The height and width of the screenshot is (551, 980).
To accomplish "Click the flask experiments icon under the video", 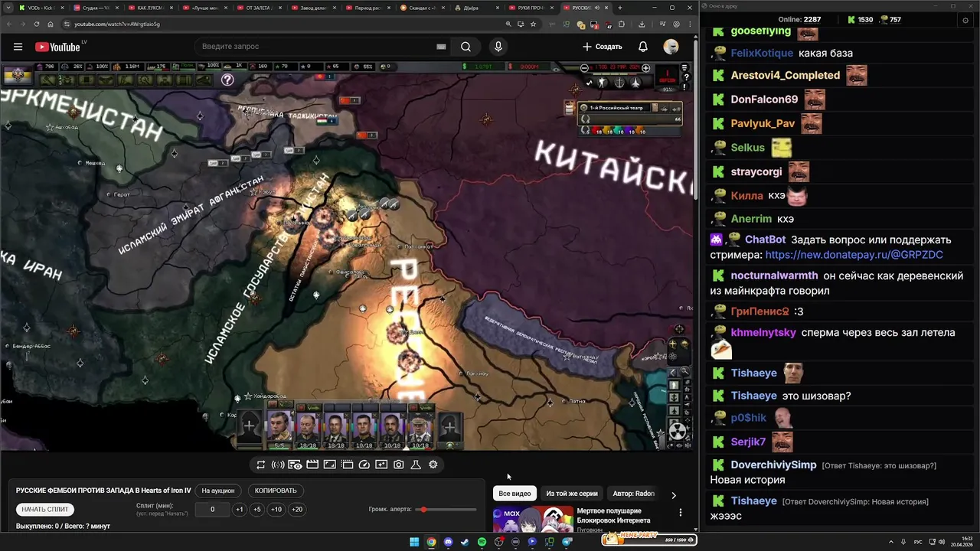I will point(416,465).
